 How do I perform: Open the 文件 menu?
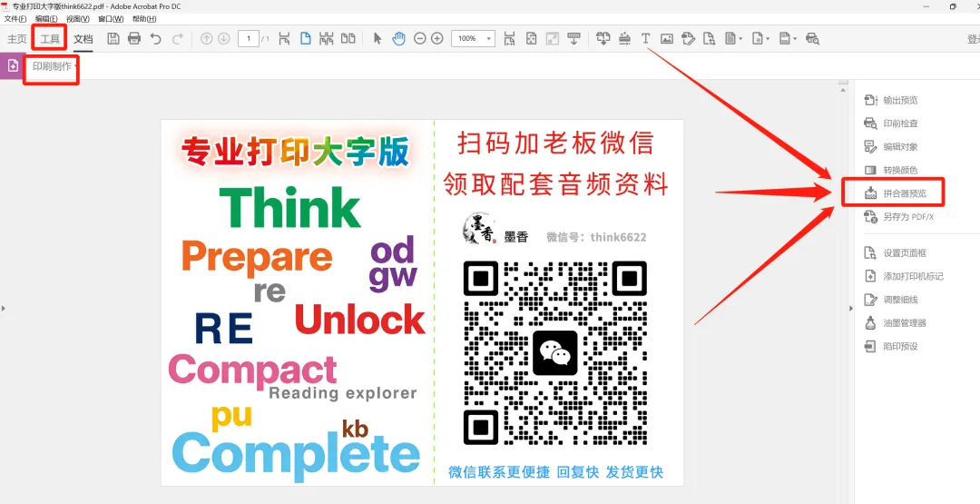pos(15,19)
